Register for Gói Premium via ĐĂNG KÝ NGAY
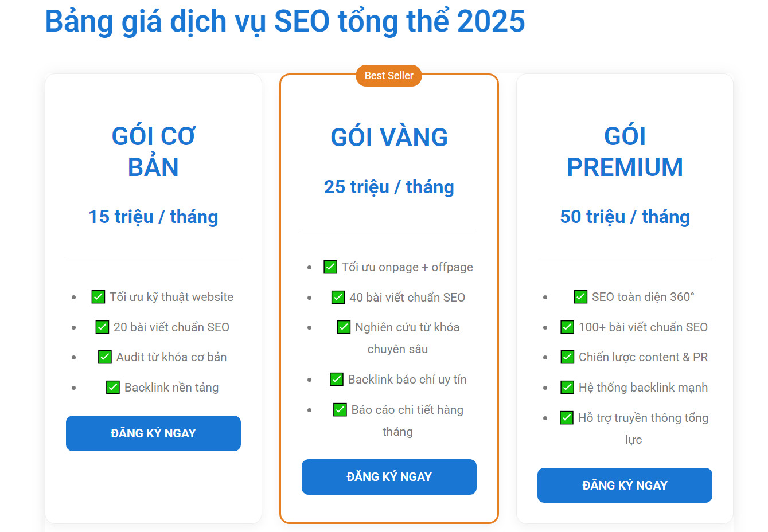Viewport: 768px width, 532px height. tap(625, 486)
